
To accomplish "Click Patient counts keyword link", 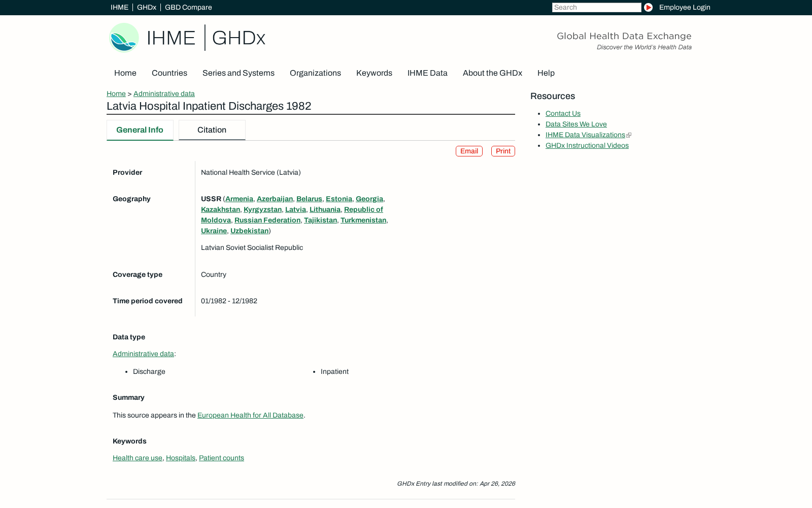I will pyautogui.click(x=221, y=458).
